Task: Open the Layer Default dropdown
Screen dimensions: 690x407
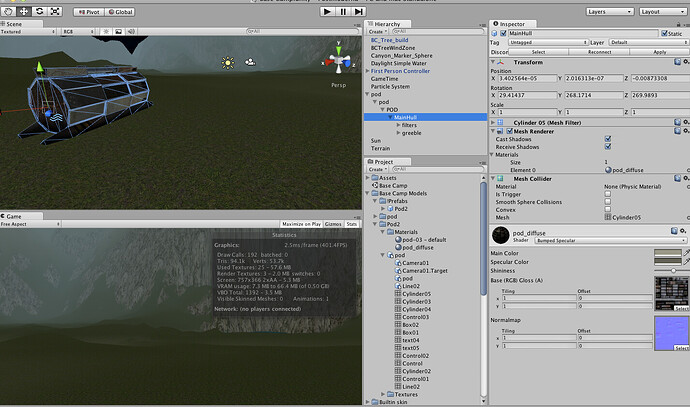Action: coord(649,42)
